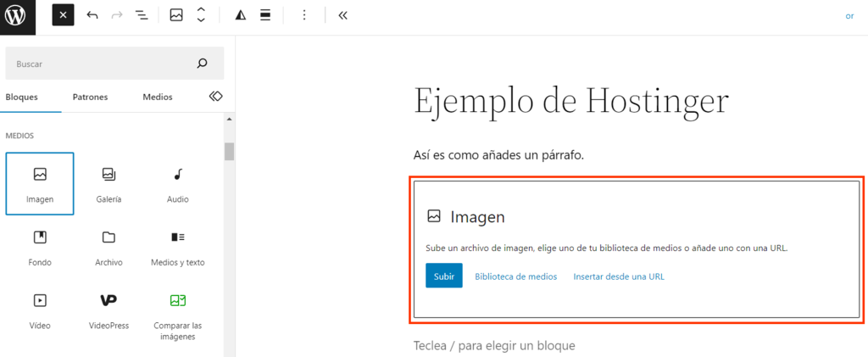Click the Subir upload button

444,276
